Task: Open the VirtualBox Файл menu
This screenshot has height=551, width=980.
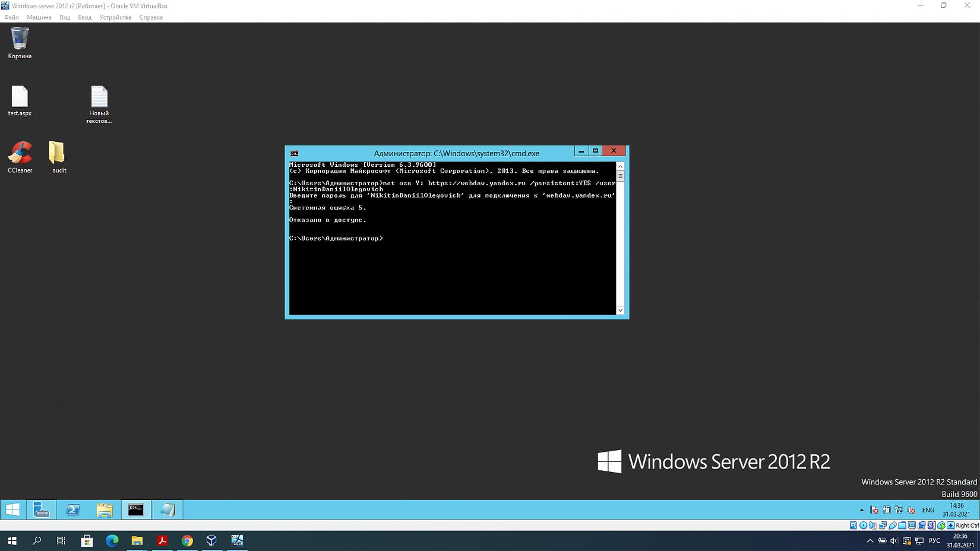Action: tap(11, 17)
